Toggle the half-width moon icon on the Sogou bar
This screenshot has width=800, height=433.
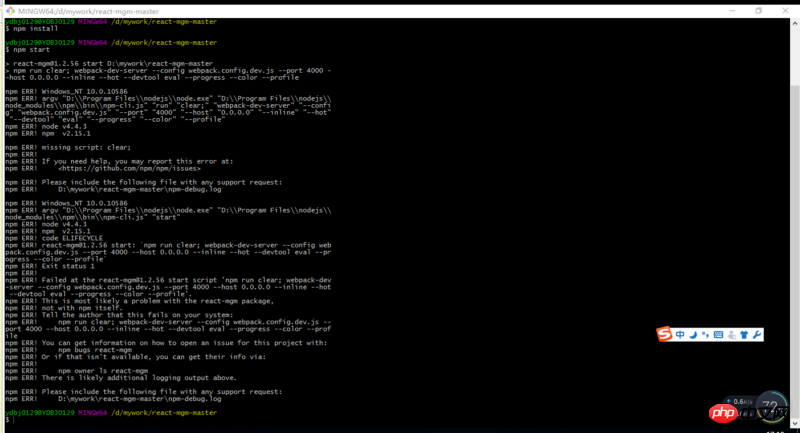pyautogui.click(x=693, y=335)
